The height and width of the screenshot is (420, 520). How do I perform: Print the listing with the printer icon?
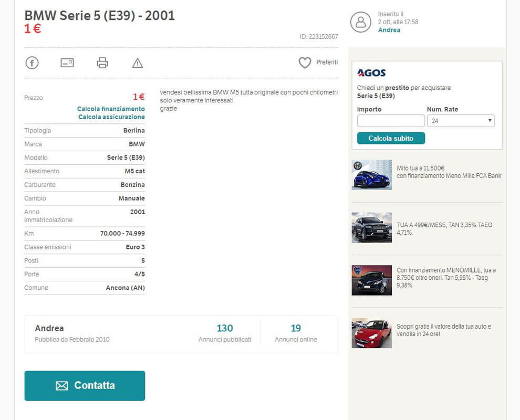click(102, 62)
